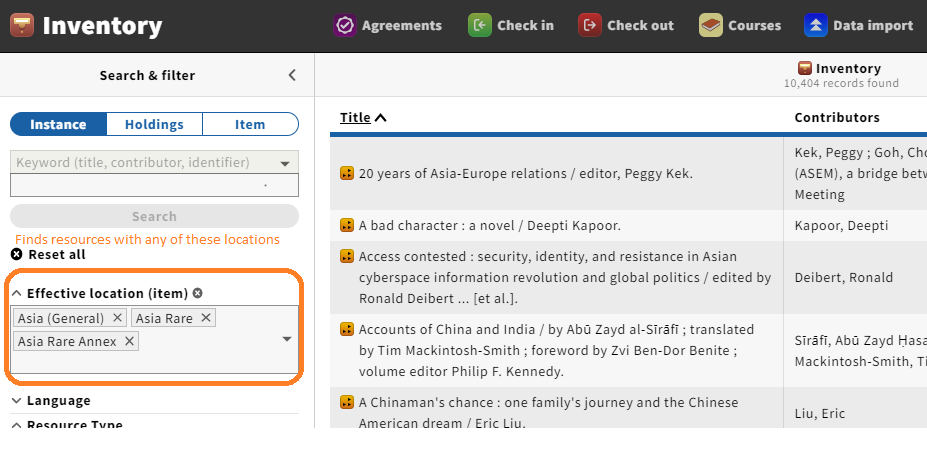Open 'A Chinaman's chance' record
Image resolution: width=927 pixels, height=460 pixels.
point(548,413)
